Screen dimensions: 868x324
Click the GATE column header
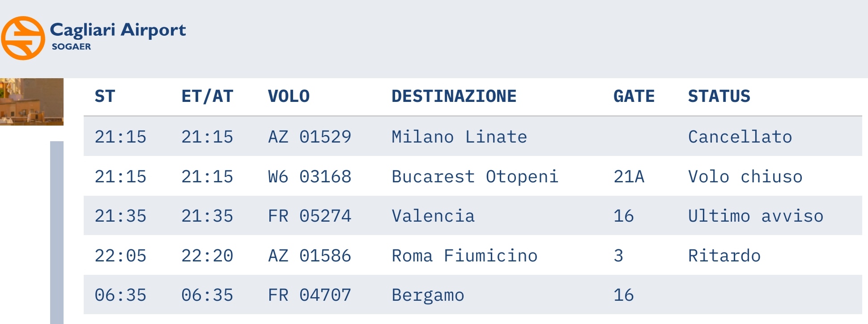(x=634, y=97)
